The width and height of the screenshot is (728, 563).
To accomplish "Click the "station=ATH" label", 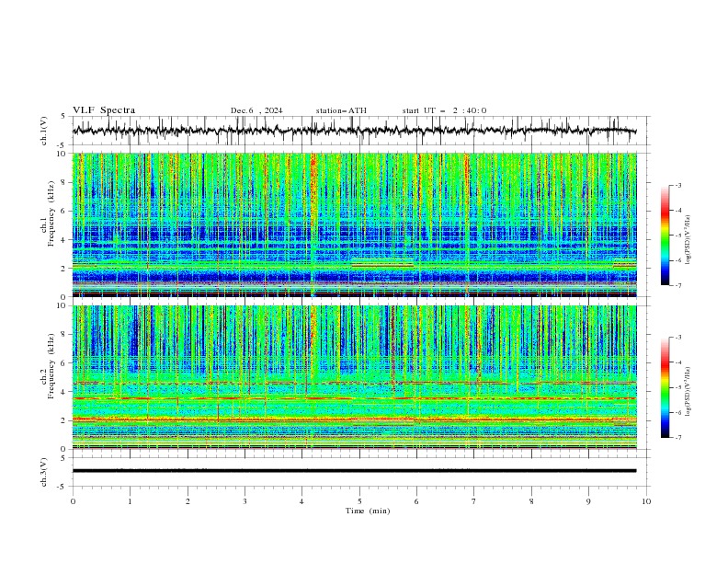I will [341, 110].
